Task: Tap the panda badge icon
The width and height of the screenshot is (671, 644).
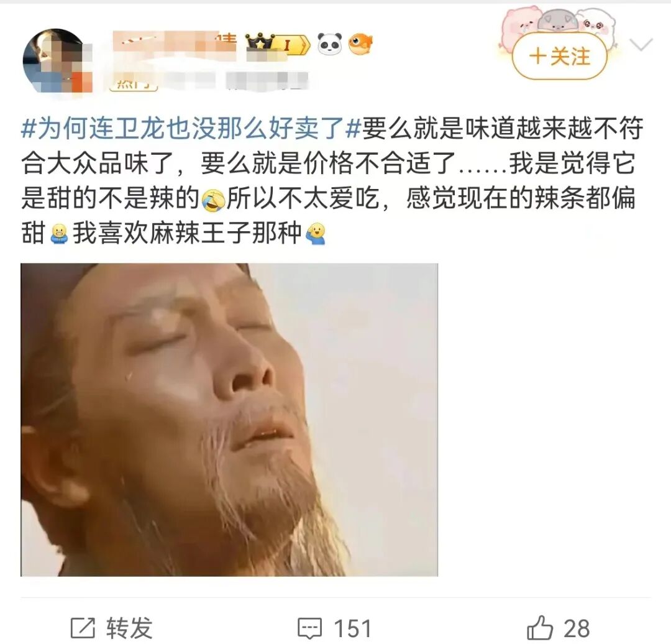Action: (x=329, y=44)
